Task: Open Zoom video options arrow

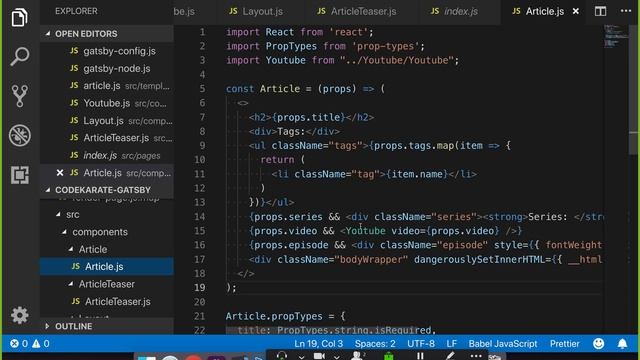Action: 336,357
